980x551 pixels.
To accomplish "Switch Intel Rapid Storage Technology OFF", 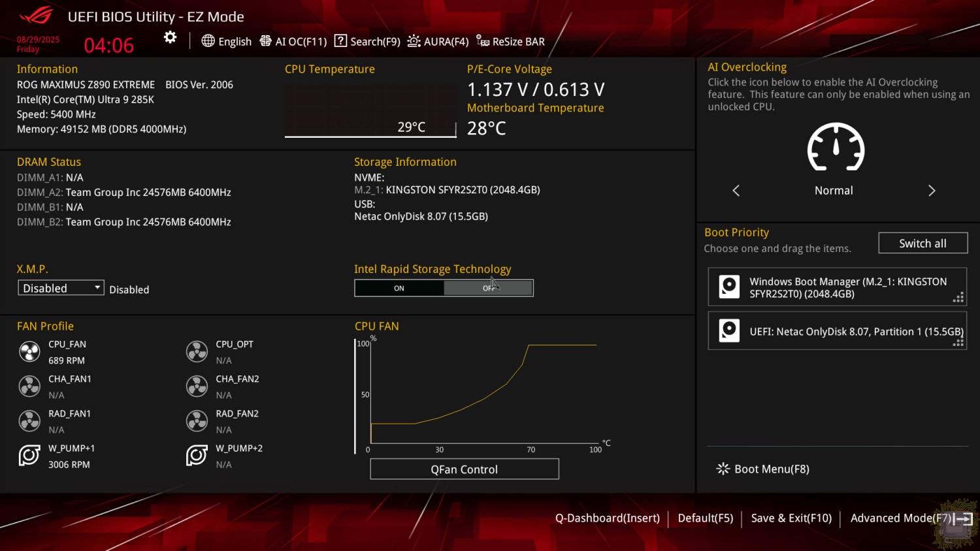I will [x=489, y=288].
